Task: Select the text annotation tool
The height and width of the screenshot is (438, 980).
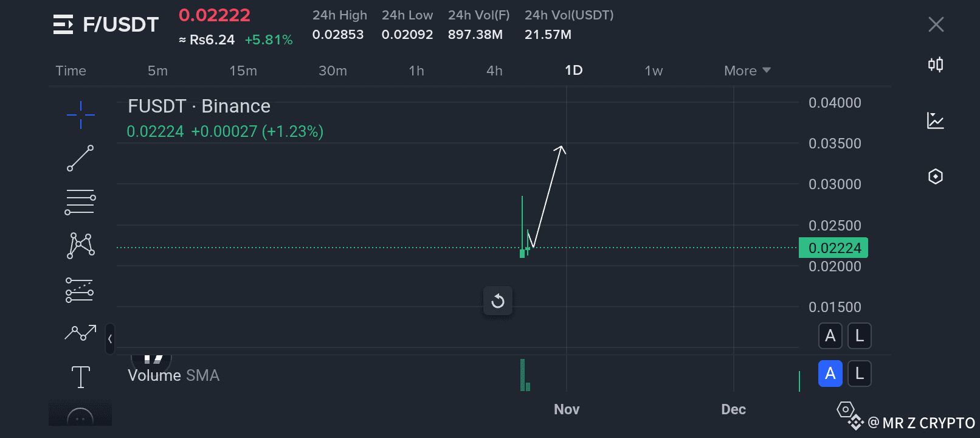Action: [80, 377]
